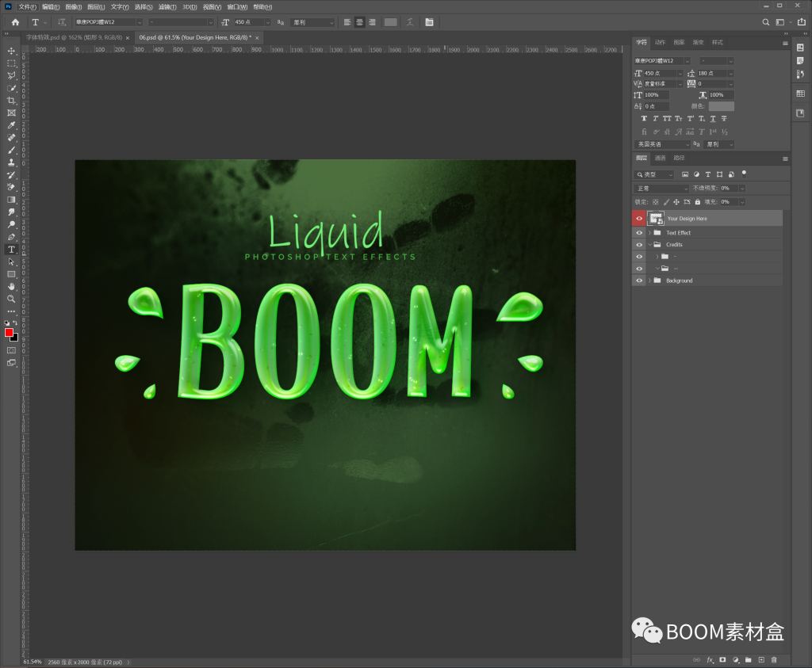The width and height of the screenshot is (812, 668).
Task: Collapse the Credits layer group
Action: click(649, 245)
